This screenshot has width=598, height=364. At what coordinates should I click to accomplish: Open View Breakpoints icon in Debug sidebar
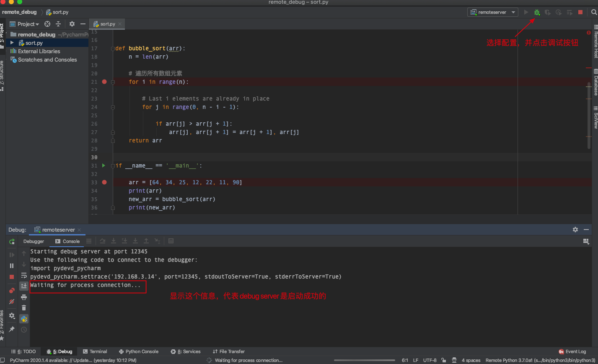12,290
